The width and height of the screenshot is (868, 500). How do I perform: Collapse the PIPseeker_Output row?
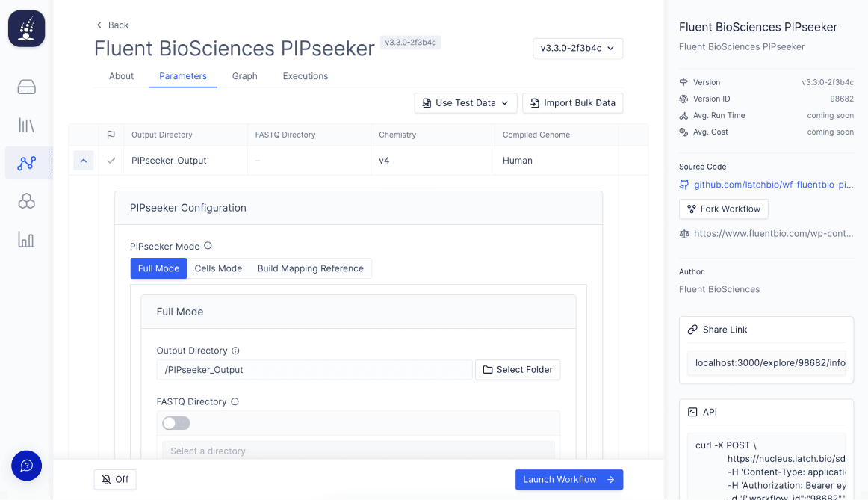click(x=84, y=161)
